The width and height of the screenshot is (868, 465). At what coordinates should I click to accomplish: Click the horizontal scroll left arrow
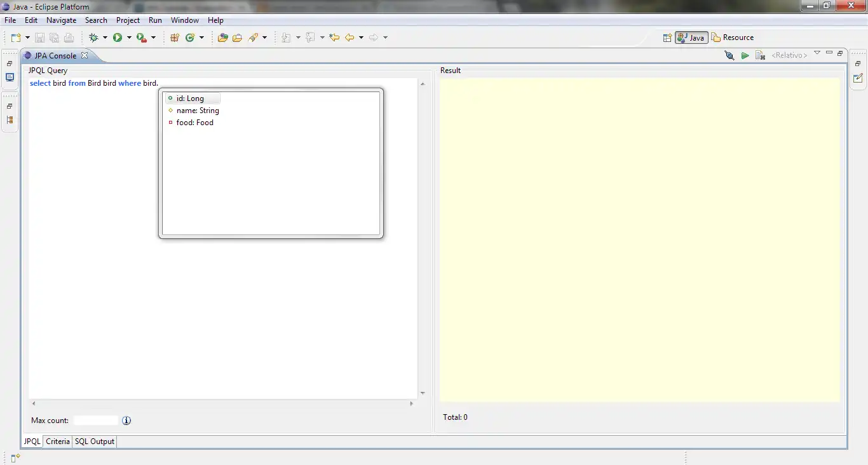[x=34, y=403]
